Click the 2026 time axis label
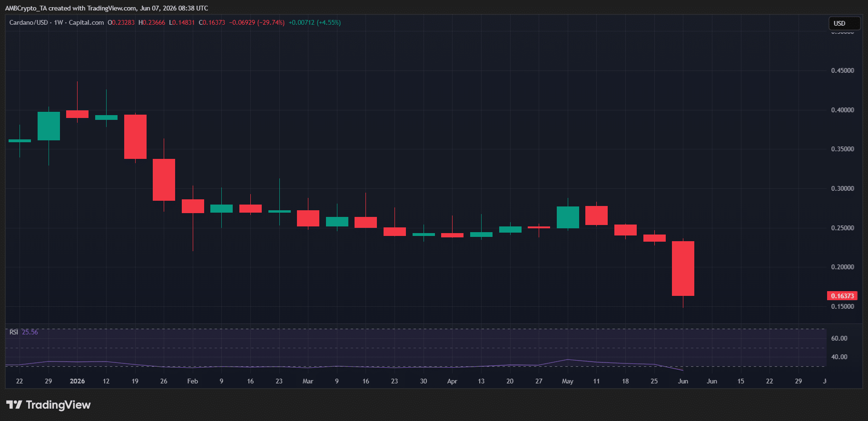 (77, 381)
